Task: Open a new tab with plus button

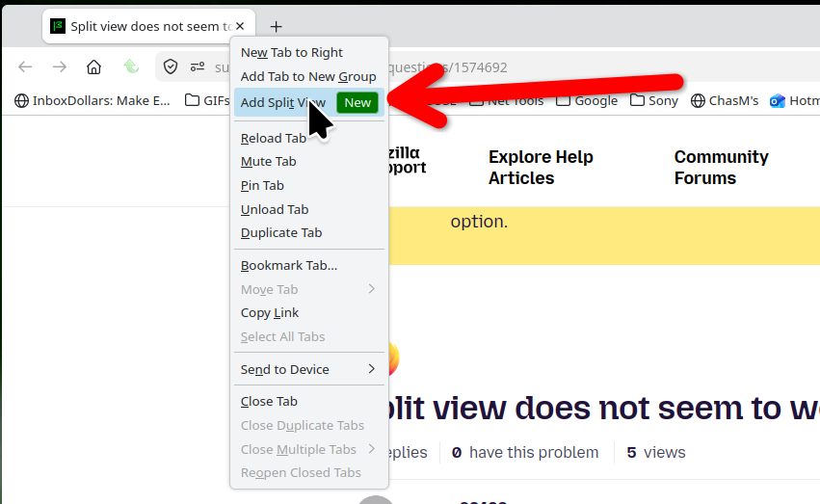Action: pyautogui.click(x=277, y=26)
